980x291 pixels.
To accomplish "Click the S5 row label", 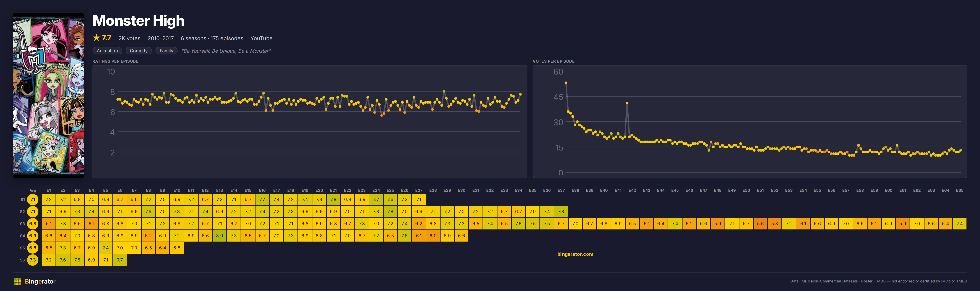I will 22,248.
